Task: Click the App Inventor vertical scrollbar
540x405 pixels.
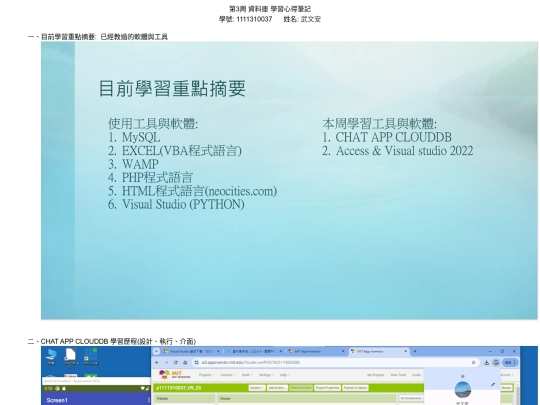Action: click(517, 395)
